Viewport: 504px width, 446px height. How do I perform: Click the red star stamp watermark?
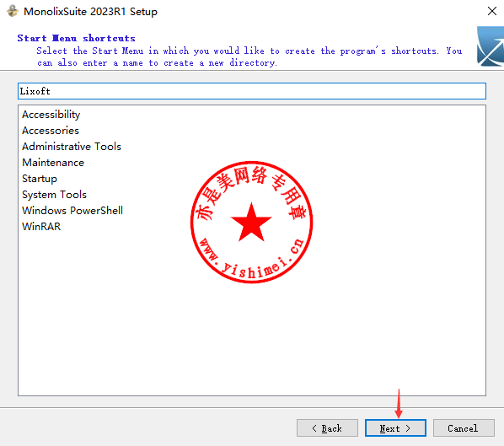pyautogui.click(x=252, y=223)
